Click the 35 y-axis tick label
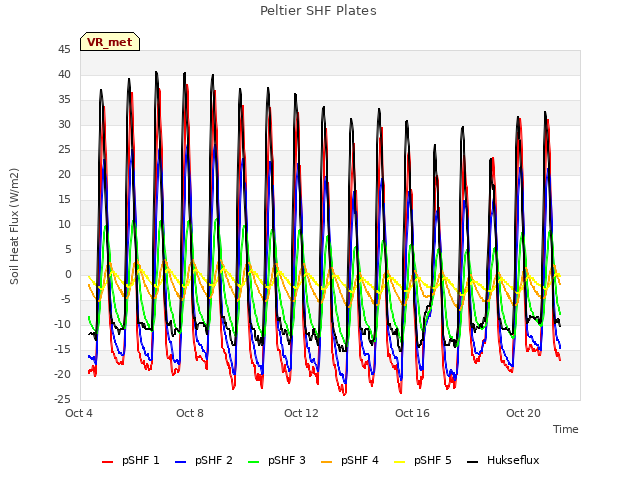 click(64, 100)
